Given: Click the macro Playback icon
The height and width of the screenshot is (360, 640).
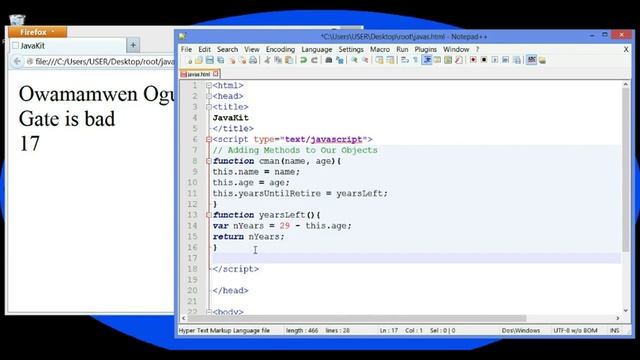Looking at the screenshot, I should pos(495,60).
